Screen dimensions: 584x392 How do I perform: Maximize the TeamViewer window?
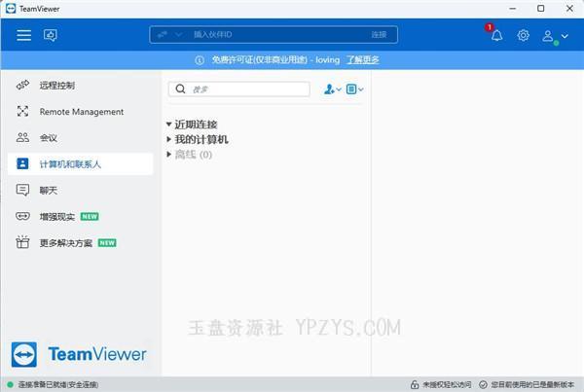[x=541, y=8]
